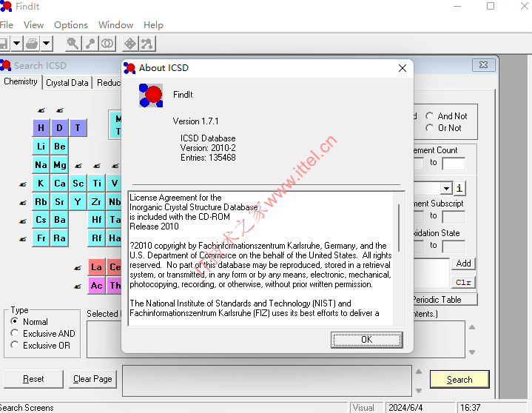Image resolution: width=532 pixels, height=413 pixels.
Task: Select element Mg in periodic table
Action: pos(60,165)
